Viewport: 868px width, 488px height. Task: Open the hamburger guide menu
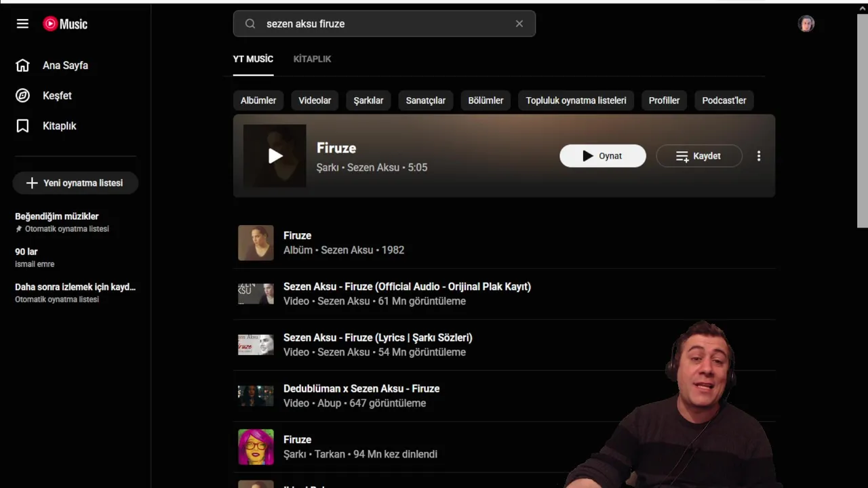coord(22,24)
